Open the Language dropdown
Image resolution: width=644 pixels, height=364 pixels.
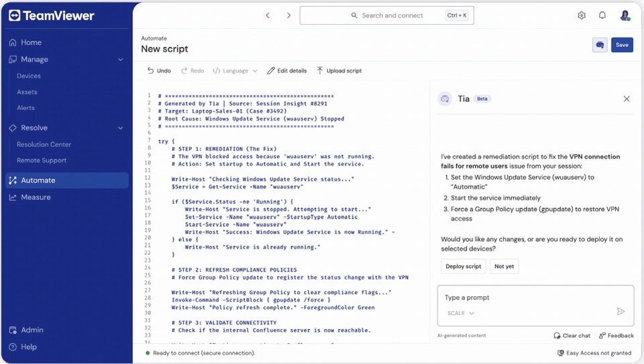[235, 71]
